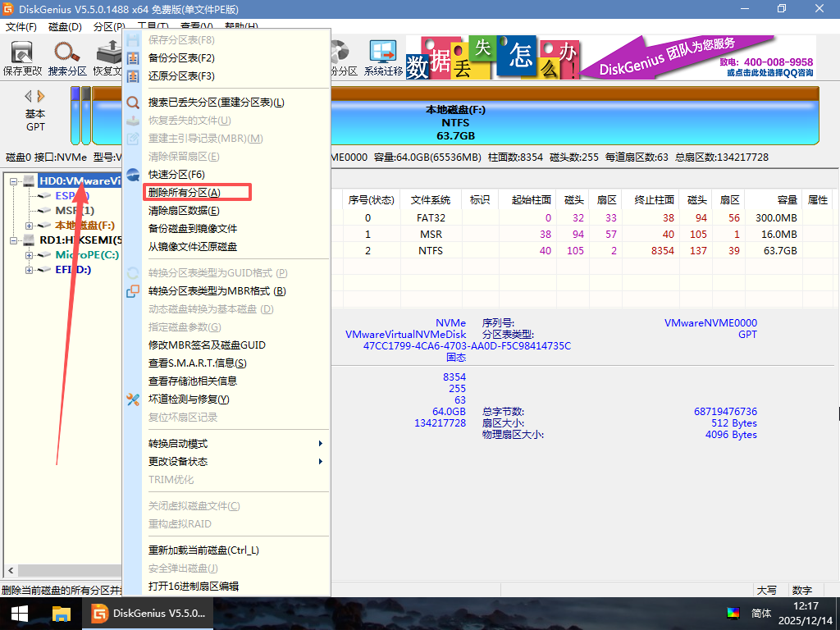This screenshot has height=630, width=840.
Task: Click the 保存更改 toolbar icon
Action: click(x=22, y=58)
